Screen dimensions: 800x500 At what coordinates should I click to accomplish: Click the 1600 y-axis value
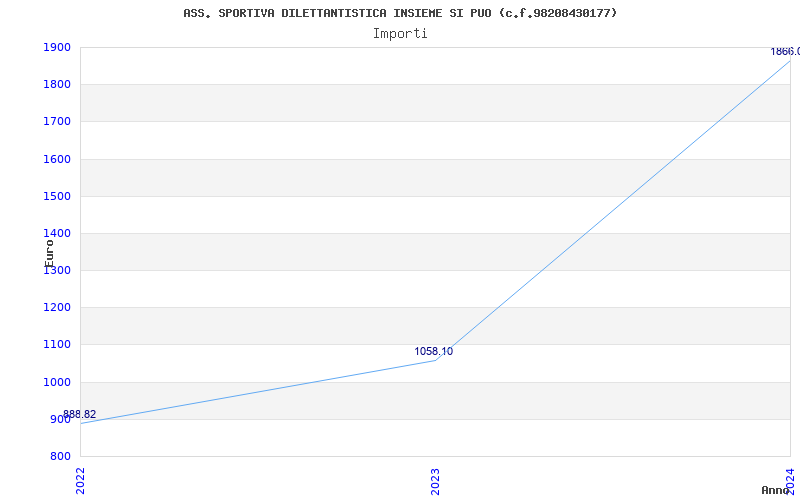(57, 159)
